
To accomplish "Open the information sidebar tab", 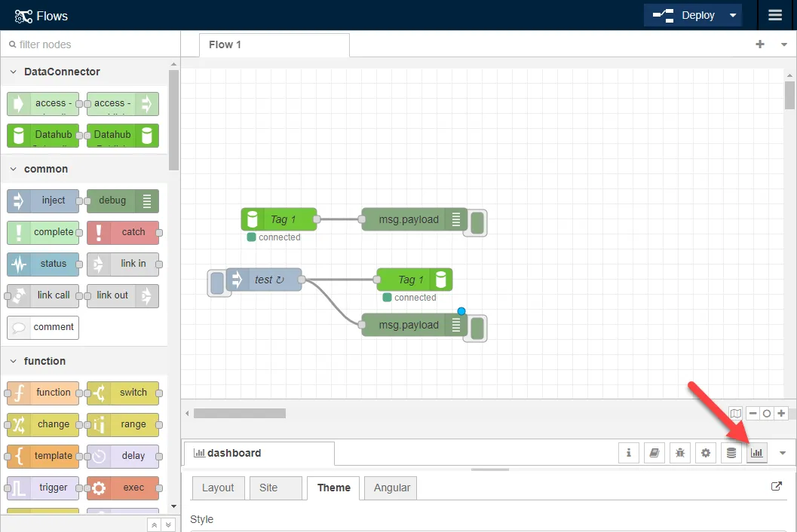I will (x=629, y=453).
